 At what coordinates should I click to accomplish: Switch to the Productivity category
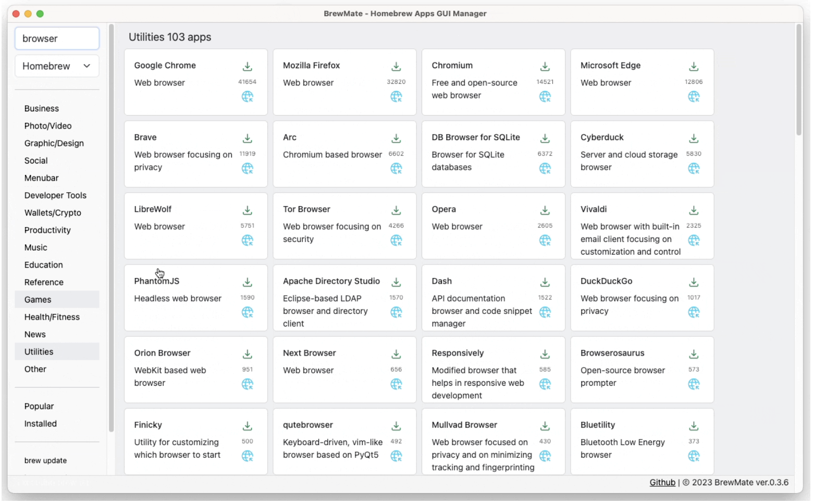click(x=47, y=230)
